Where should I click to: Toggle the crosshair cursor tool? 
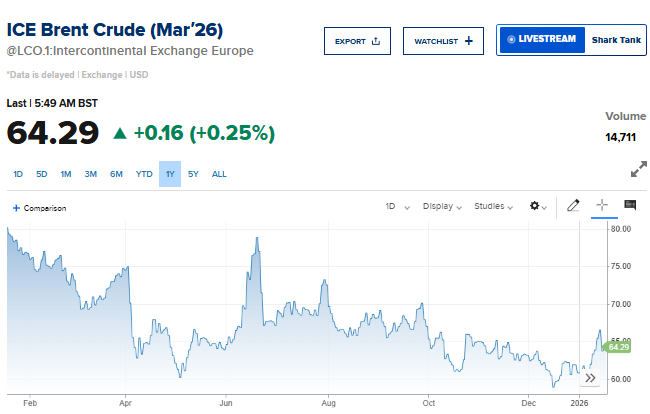pos(602,206)
